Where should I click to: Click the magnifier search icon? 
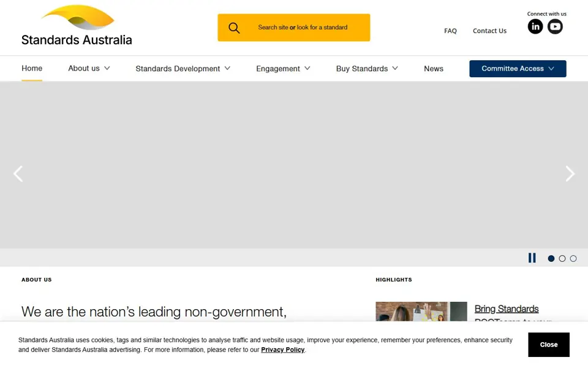pos(234,28)
